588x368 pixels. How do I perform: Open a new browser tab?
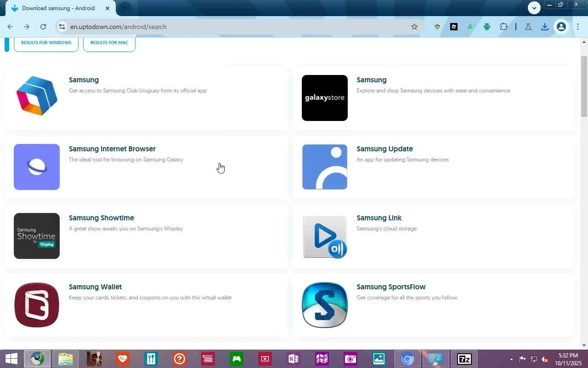pyautogui.click(x=124, y=8)
